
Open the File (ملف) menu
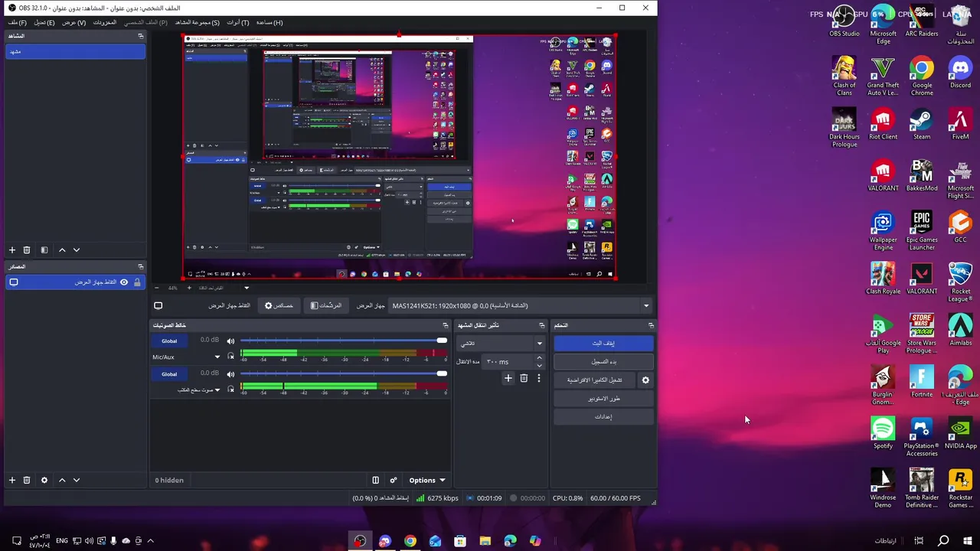(x=18, y=22)
